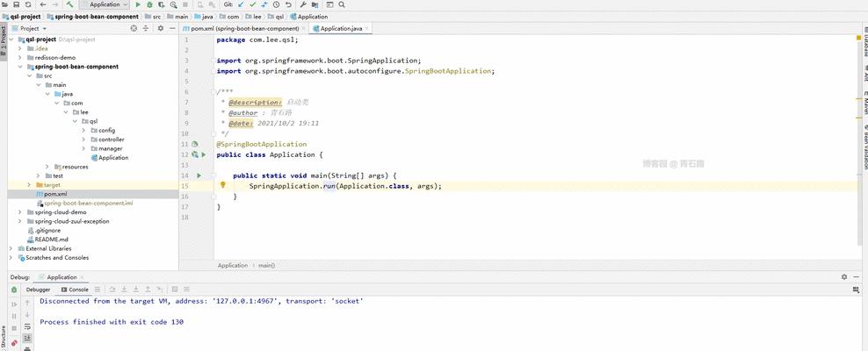Close the Application.java editor tab
The height and width of the screenshot is (351, 868).
365,28
